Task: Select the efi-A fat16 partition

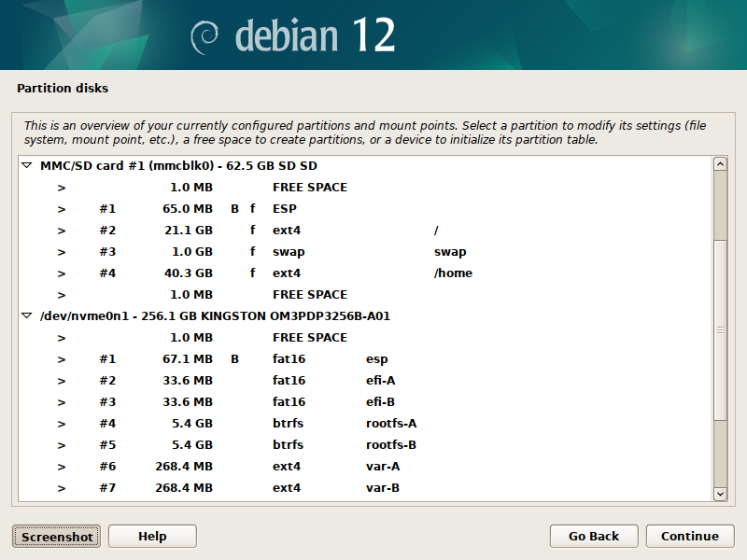Action: tap(365, 381)
